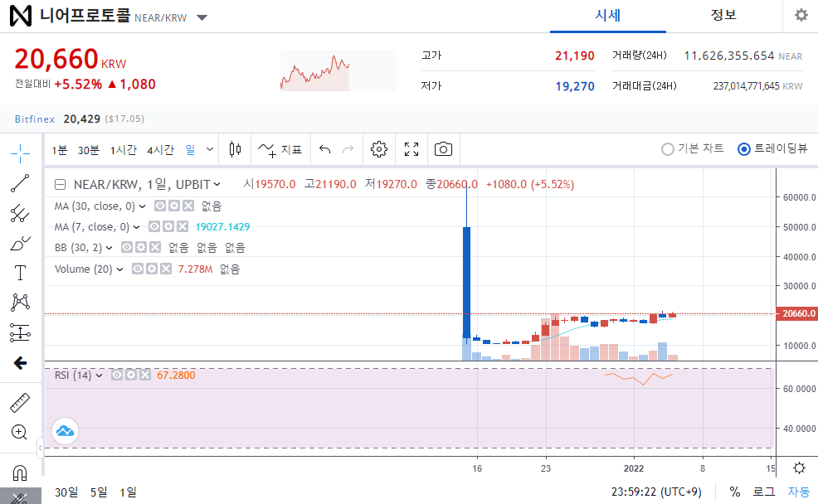Select the crosshair cursor tool
The image size is (818, 504).
click(x=21, y=153)
